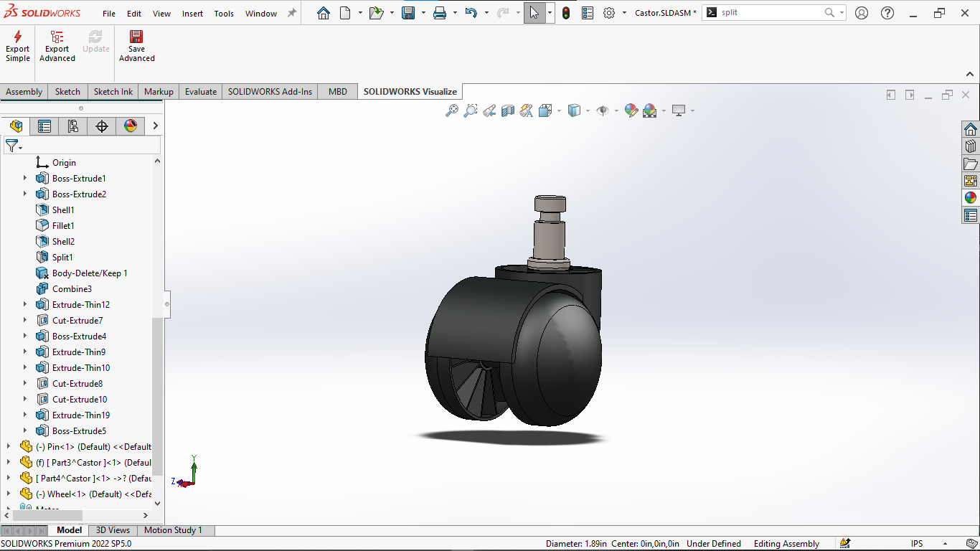Open the PropertyManager panel tab
This screenshot has width=980, height=551.
(44, 126)
